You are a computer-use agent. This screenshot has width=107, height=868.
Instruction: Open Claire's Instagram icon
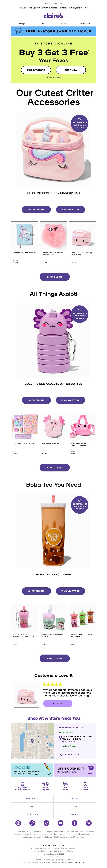(18, 823)
